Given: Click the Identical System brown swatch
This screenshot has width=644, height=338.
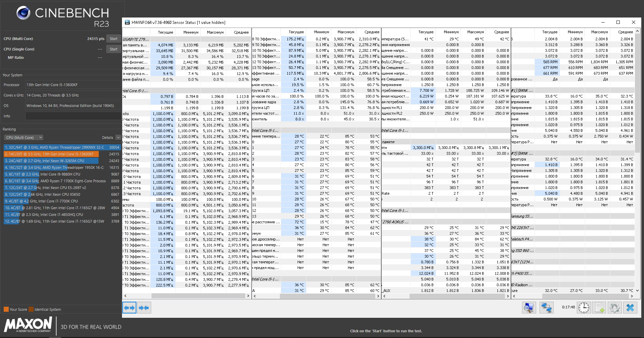Looking at the screenshot, I should coord(31,309).
